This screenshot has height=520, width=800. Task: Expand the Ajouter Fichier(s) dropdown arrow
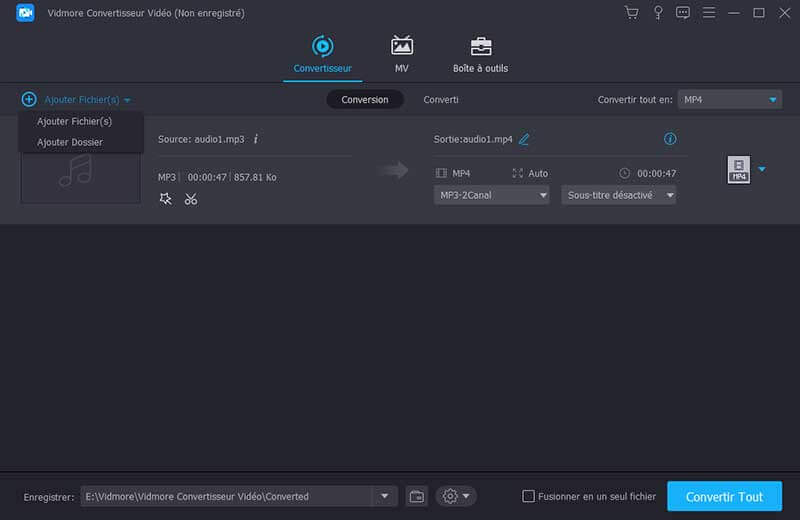[128, 100]
